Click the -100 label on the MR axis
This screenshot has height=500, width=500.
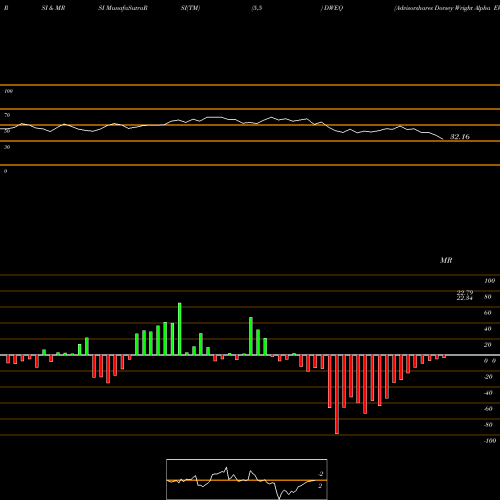(x=490, y=441)
